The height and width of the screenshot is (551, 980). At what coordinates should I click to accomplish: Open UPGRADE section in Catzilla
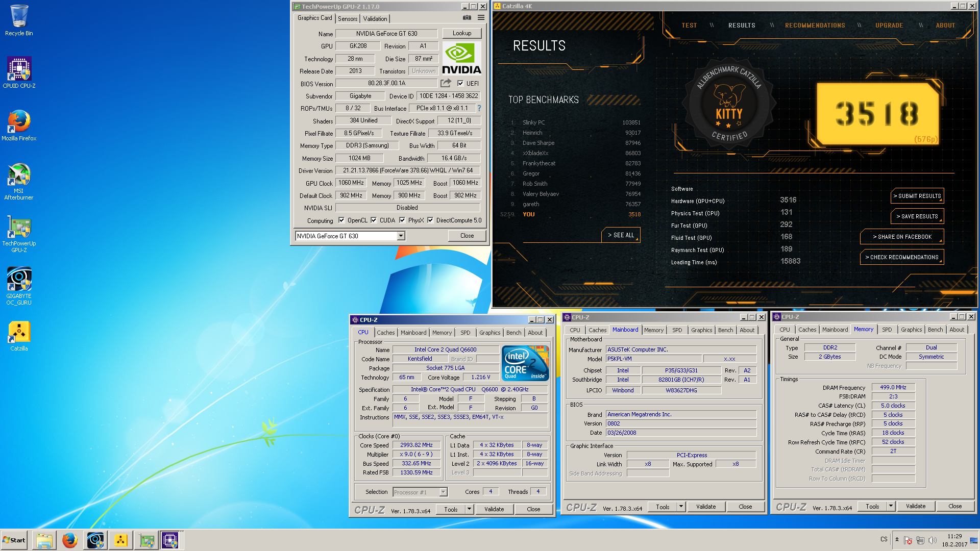click(x=889, y=26)
